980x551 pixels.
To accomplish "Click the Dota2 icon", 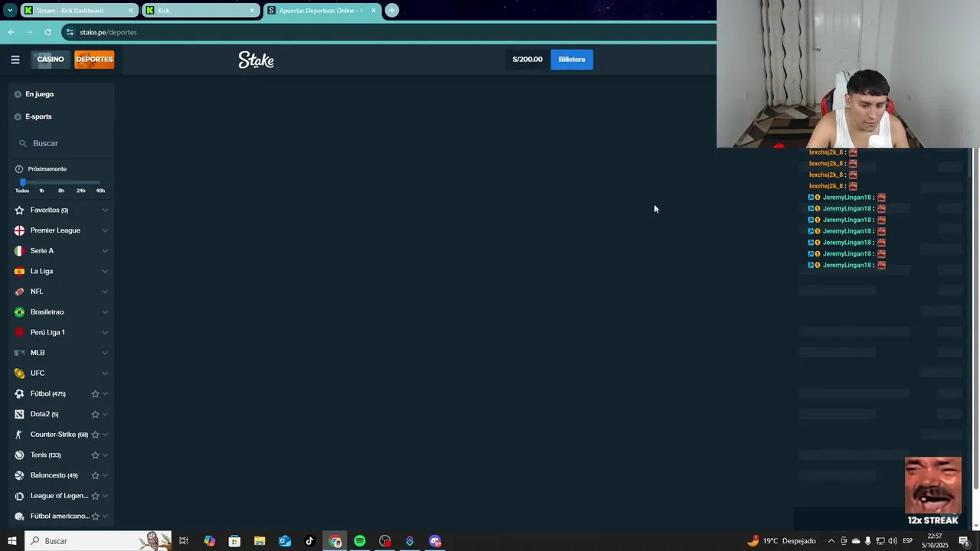I will coord(19,414).
